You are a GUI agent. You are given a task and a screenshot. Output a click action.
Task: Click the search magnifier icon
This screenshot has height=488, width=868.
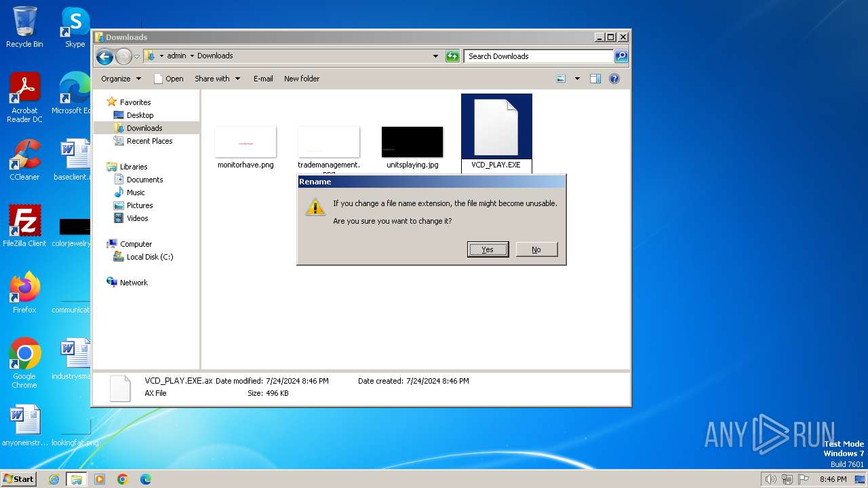(621, 56)
